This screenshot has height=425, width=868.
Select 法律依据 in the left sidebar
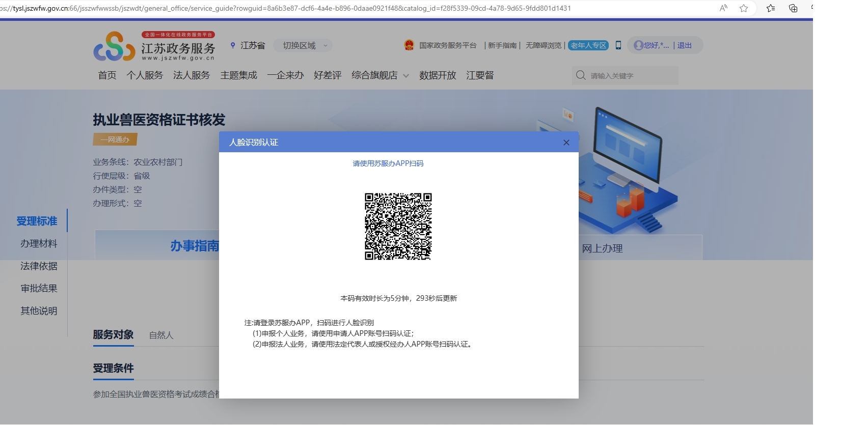pyautogui.click(x=39, y=266)
